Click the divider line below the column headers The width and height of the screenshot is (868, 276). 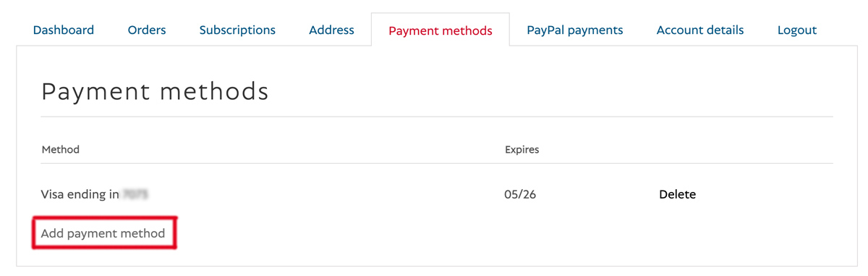pos(437,163)
